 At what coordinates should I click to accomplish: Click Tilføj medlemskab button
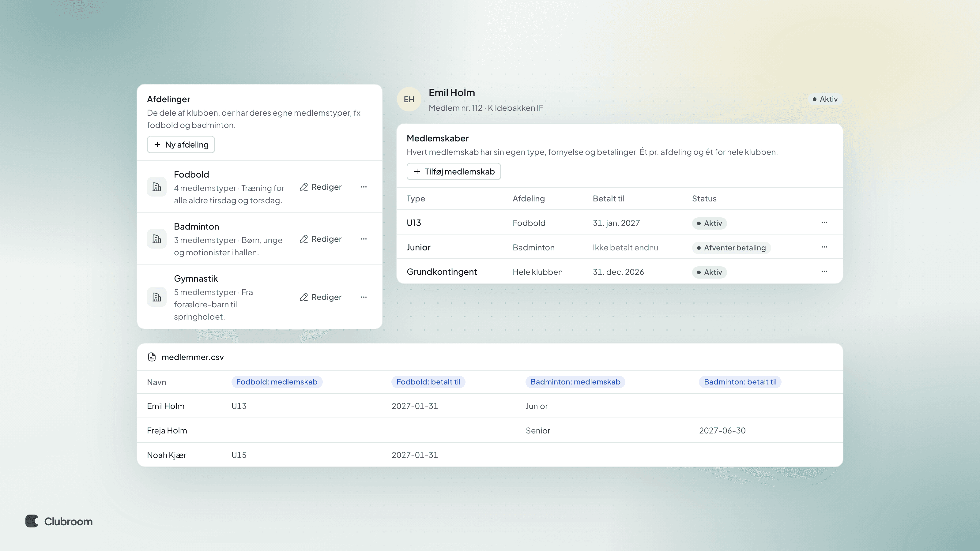pyautogui.click(x=454, y=171)
